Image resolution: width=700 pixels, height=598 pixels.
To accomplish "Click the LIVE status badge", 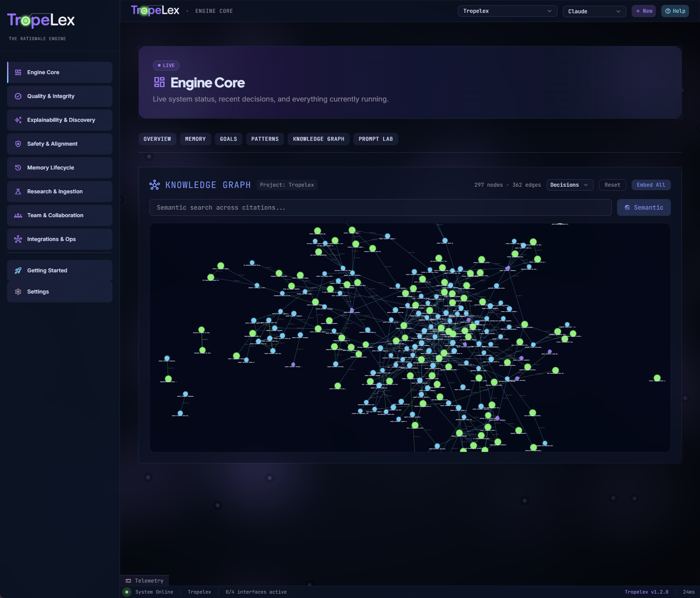I will (x=166, y=65).
